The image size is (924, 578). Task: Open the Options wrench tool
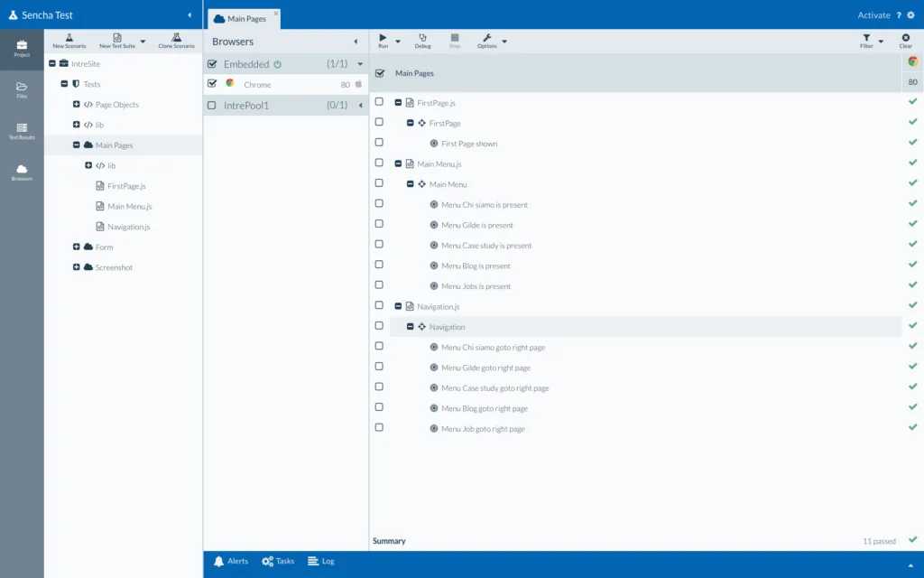pos(486,41)
